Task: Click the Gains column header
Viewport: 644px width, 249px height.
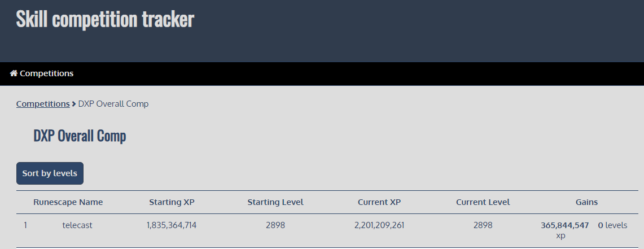Action: point(586,202)
